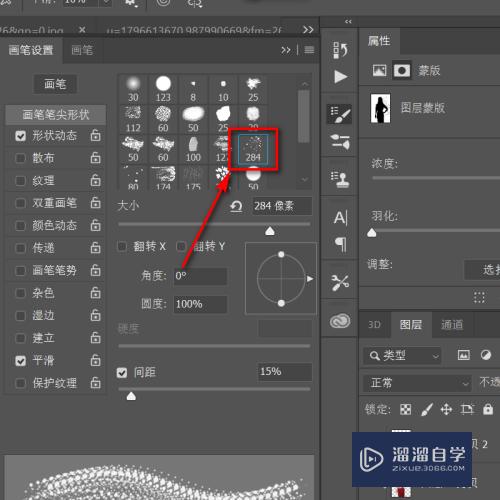Click the 圆度 roundness input field
500x500 pixels.
coord(200,304)
